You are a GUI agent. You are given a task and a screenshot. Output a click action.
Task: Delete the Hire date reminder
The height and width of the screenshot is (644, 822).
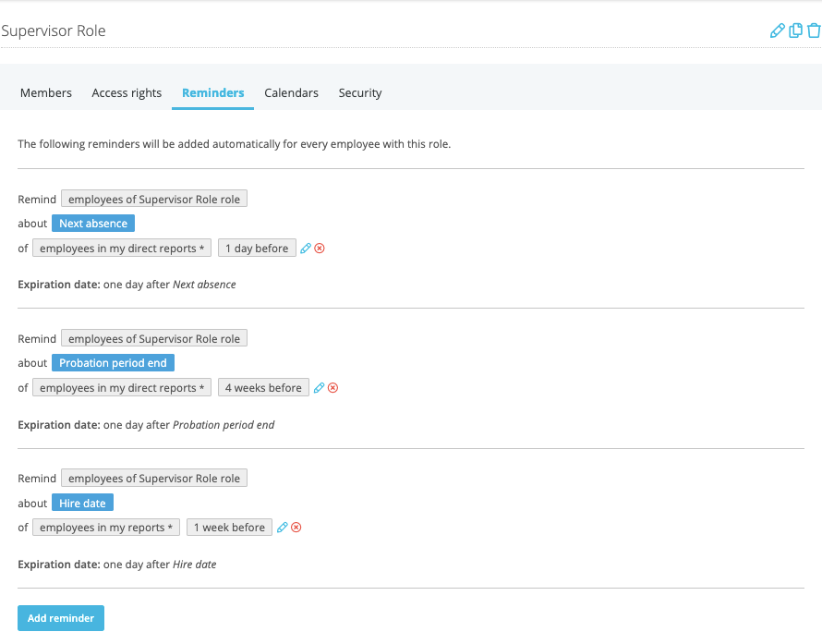[x=296, y=528]
